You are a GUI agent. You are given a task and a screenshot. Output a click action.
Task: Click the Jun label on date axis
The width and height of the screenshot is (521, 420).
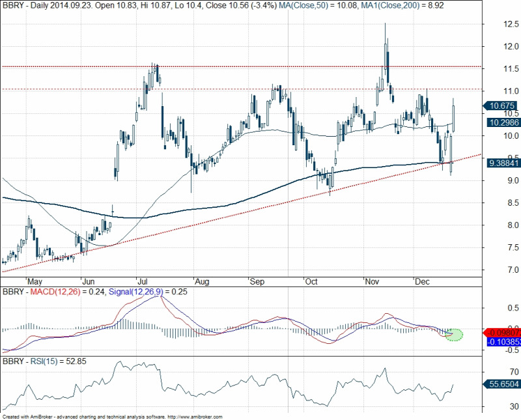pyautogui.click(x=89, y=282)
